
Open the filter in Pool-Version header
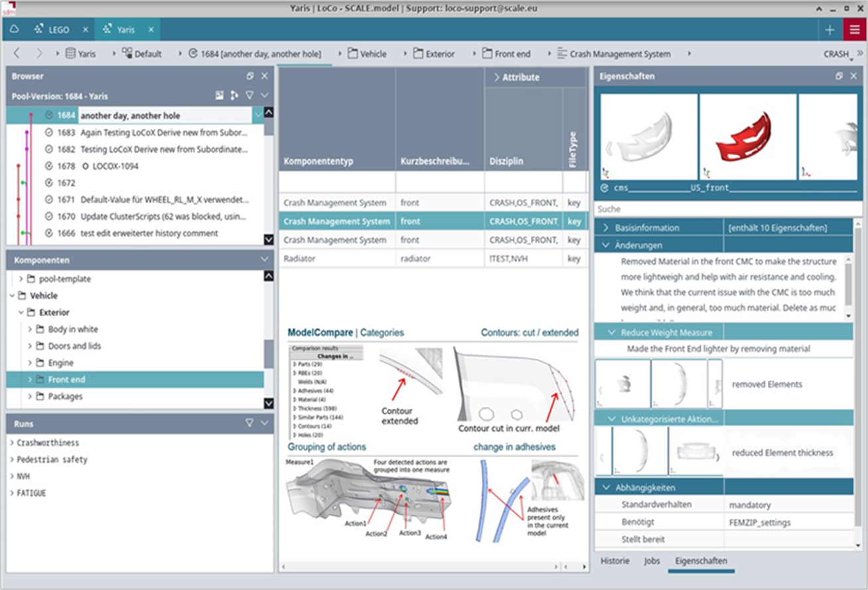click(250, 96)
